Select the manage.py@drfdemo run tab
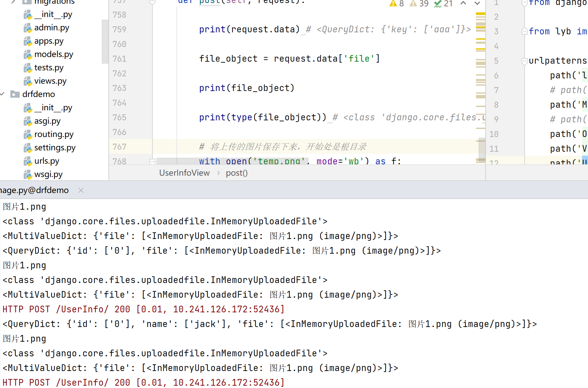588x388 pixels. (x=34, y=190)
